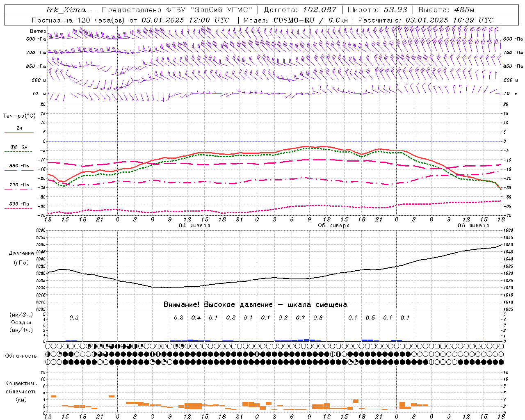The width and height of the screenshot is (525, 420).
Task: Click the Конвективн. convective cloudiness label
Action: pyautogui.click(x=21, y=383)
